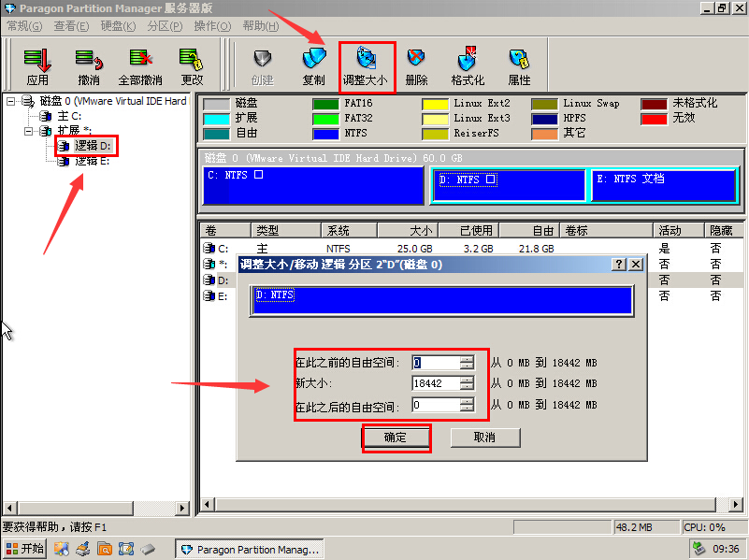Click the E: volume icon in list
This screenshot has height=560, width=749.
(x=209, y=296)
